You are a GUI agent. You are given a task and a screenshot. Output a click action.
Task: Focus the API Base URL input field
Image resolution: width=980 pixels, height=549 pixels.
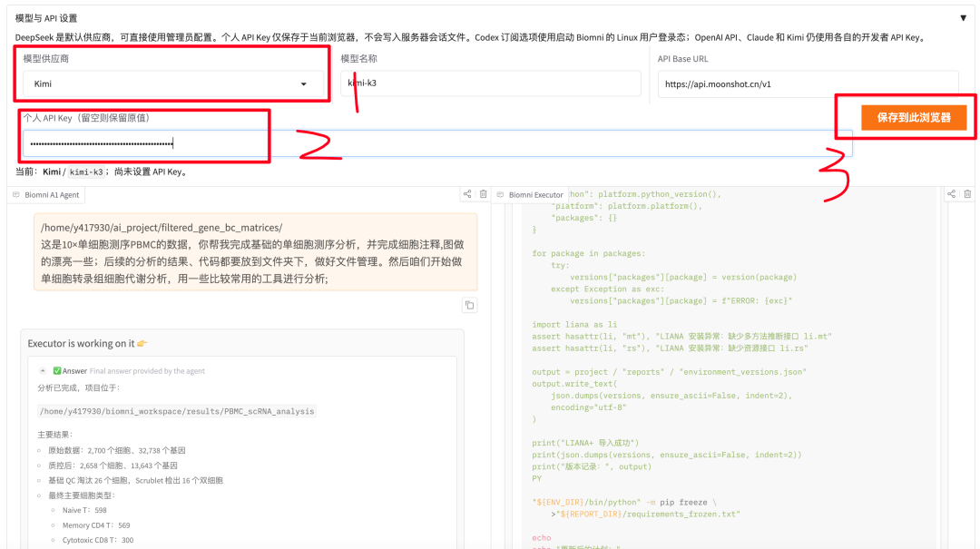tap(808, 83)
